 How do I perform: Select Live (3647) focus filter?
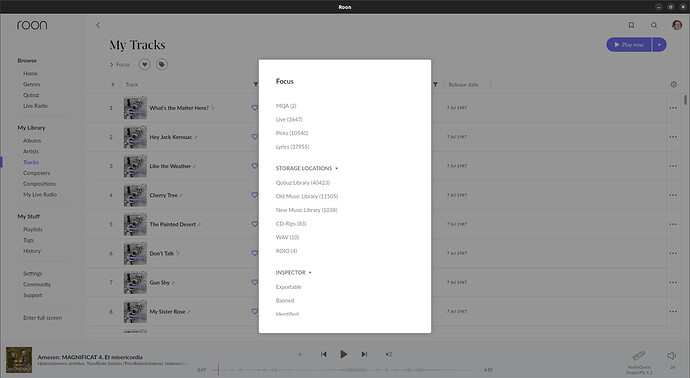tap(289, 120)
